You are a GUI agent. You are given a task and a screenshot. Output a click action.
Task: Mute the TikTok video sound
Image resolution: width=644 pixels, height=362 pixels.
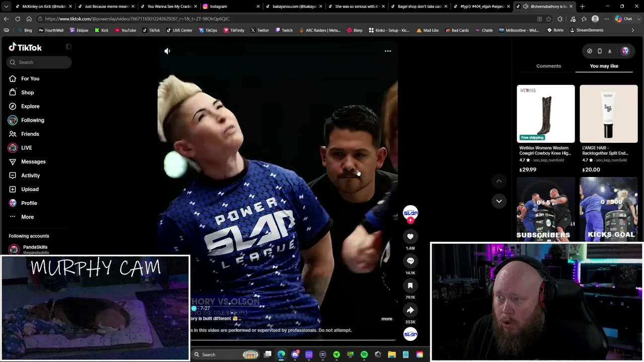click(167, 51)
